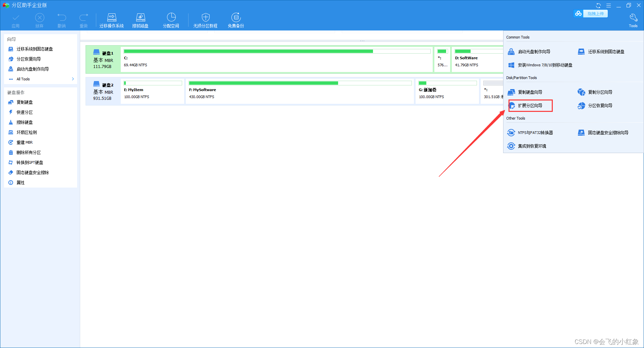Click the panel splitter grip above the disk list
Image resolution: width=644 pixels, height=348 pixels.
(362, 41)
